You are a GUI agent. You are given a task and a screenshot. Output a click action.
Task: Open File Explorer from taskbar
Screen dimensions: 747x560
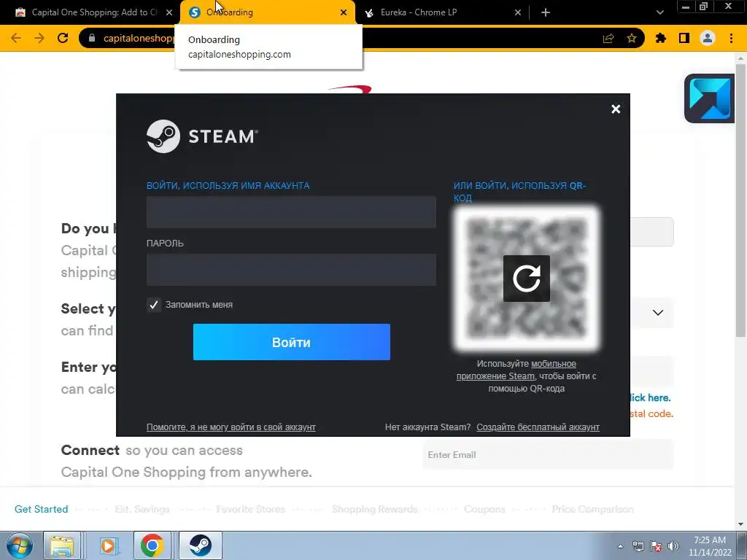coord(62,545)
